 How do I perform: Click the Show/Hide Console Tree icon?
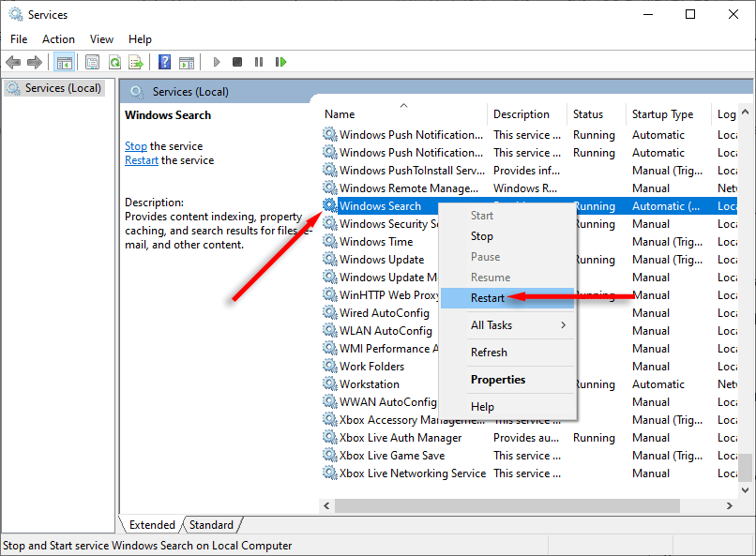point(65,62)
